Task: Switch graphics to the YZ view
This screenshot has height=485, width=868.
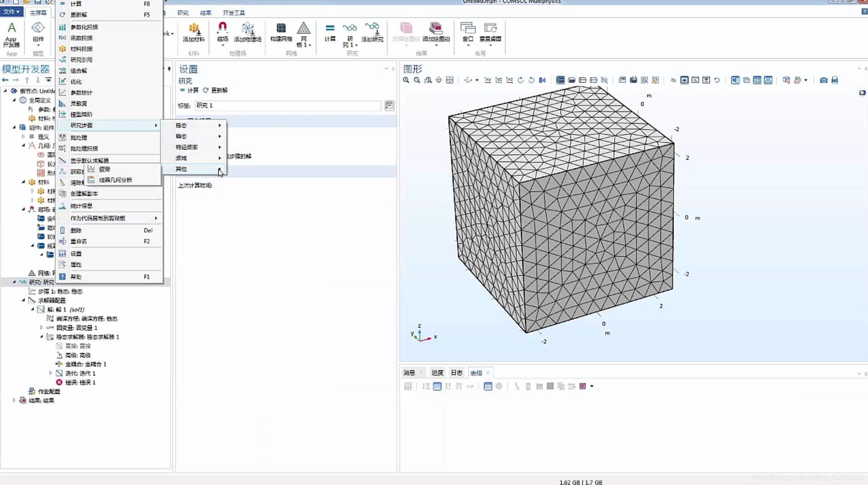Action: click(x=499, y=80)
